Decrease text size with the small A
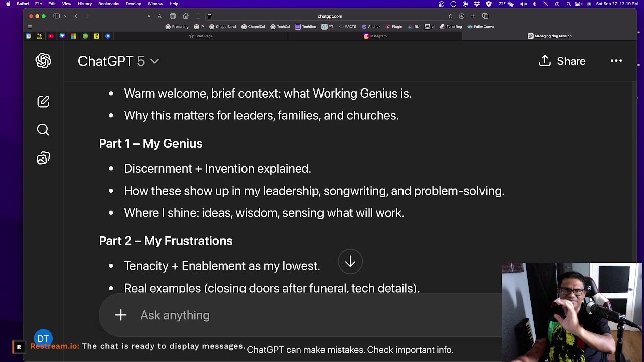The height and width of the screenshot is (362, 644). tap(149, 16)
